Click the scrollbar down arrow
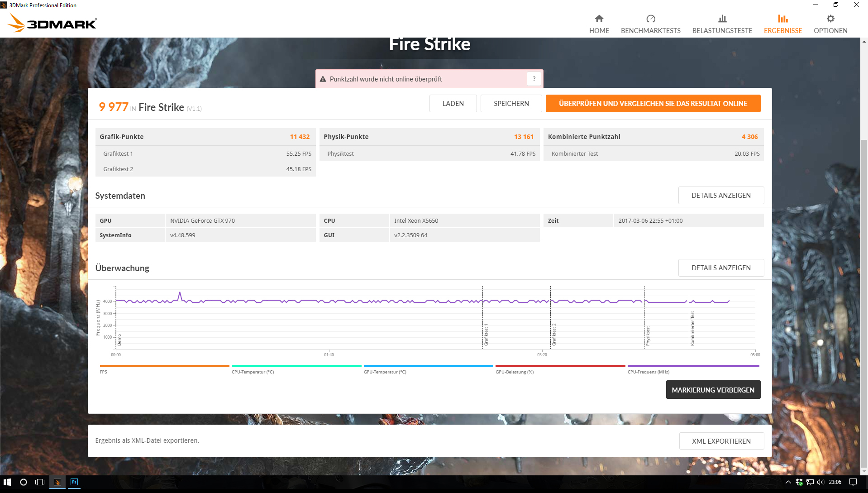The image size is (868, 493). click(864, 471)
